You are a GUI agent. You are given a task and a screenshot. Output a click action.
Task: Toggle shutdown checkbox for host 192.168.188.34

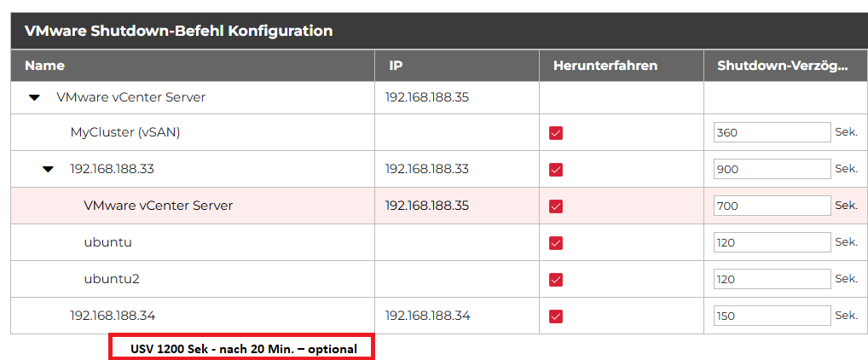556,316
